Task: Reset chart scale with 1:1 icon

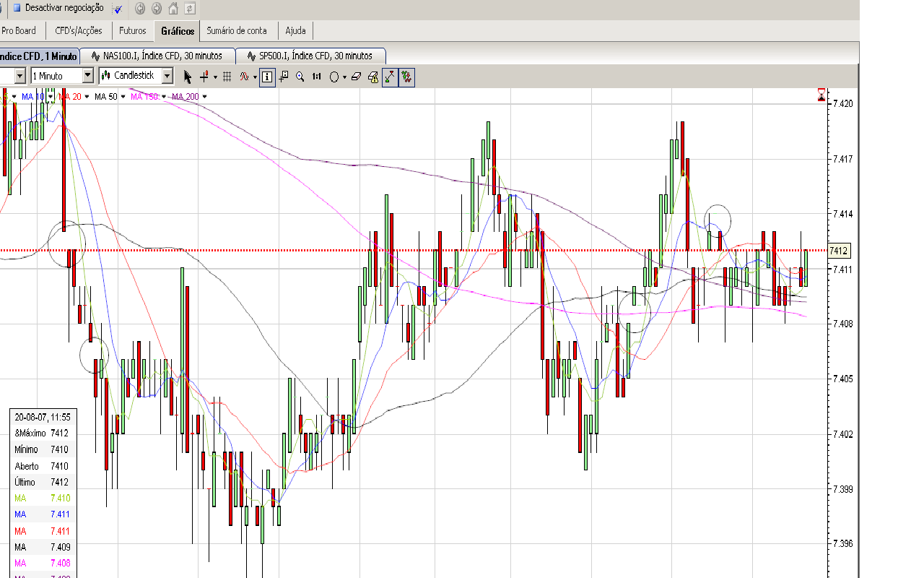Action: [x=317, y=77]
